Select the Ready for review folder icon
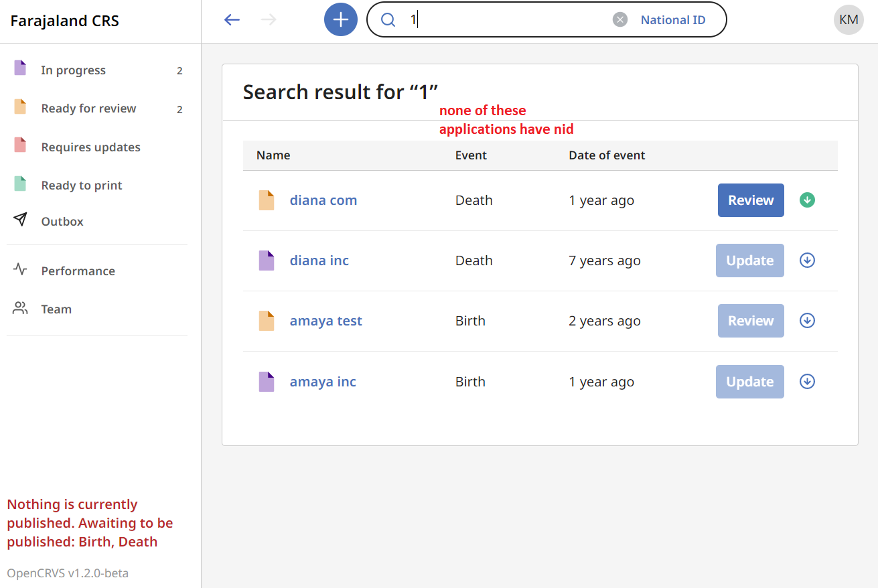Screen dimensions: 878x588 [19, 107]
